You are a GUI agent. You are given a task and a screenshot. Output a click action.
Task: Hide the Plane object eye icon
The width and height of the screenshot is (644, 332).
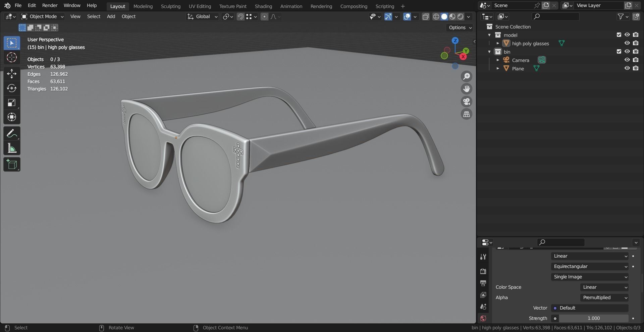coord(627,68)
